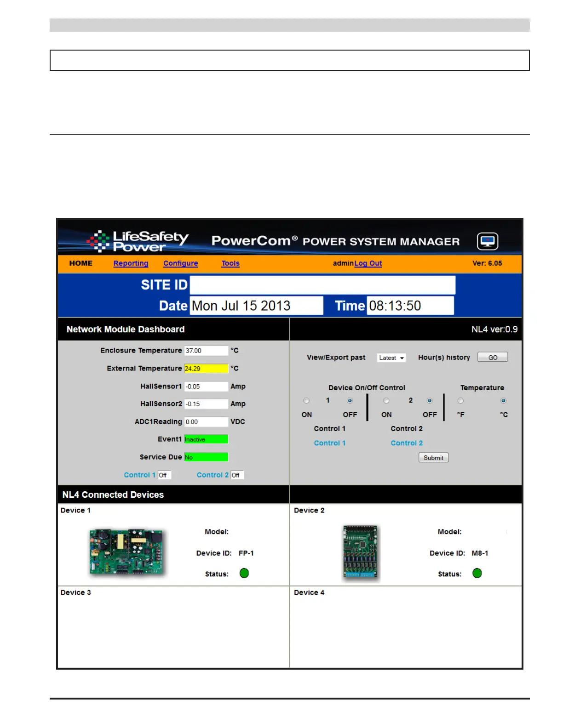The image size is (563, 728).
Task: Click the SITE ID input field
Action: coord(322,285)
